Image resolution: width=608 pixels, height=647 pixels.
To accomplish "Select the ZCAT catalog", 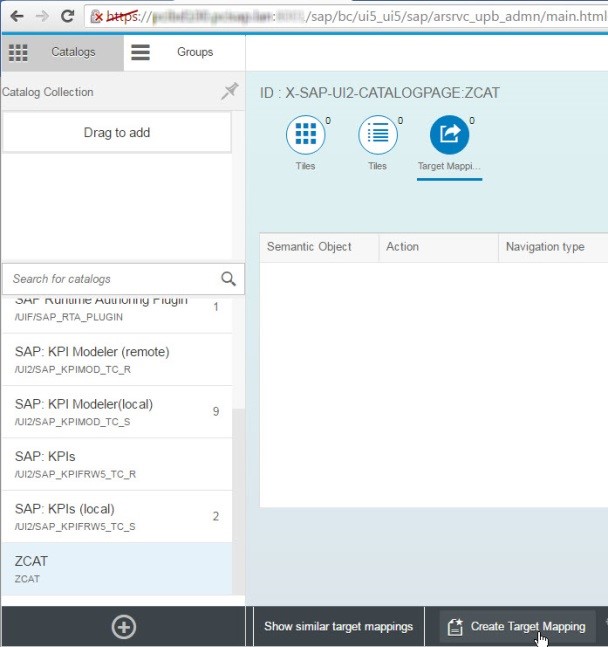I will 115,568.
